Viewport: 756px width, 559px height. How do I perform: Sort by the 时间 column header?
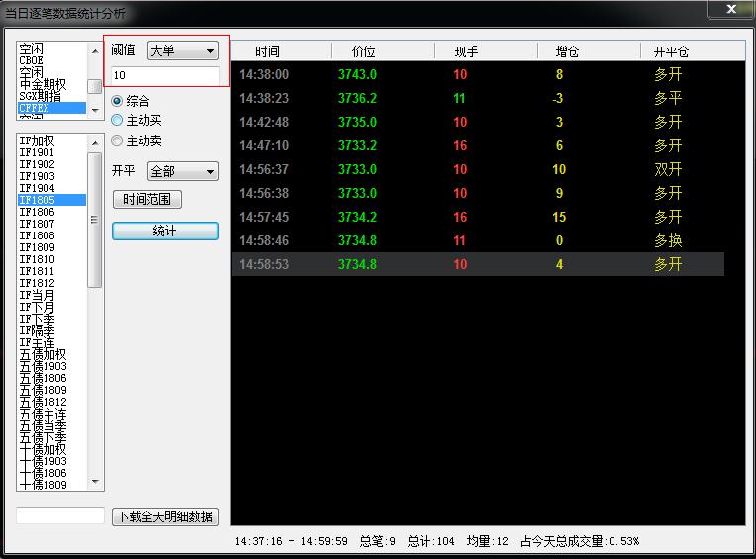pos(267,51)
